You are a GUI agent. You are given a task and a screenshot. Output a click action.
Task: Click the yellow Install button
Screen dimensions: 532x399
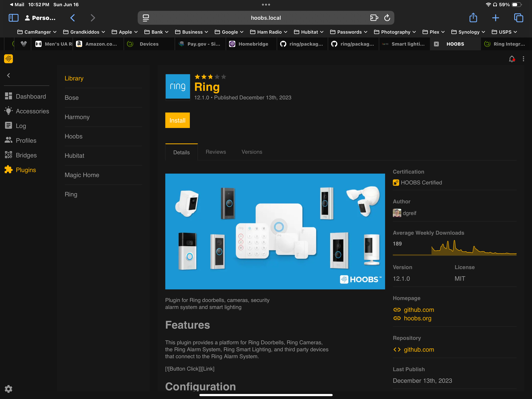(177, 120)
